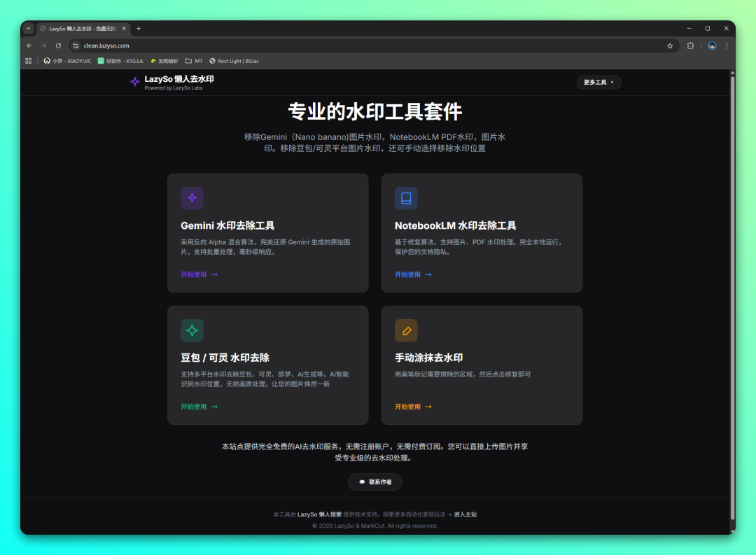The image size is (756, 555).
Task: Open a new tab with the plus icon
Action: click(139, 29)
